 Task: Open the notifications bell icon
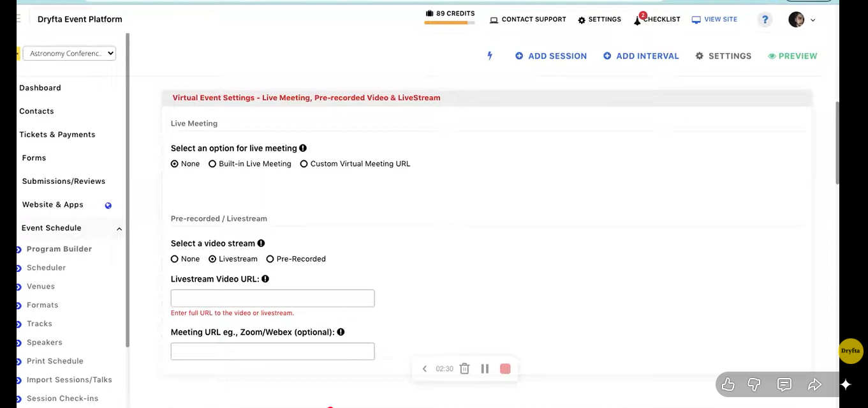[x=637, y=20]
